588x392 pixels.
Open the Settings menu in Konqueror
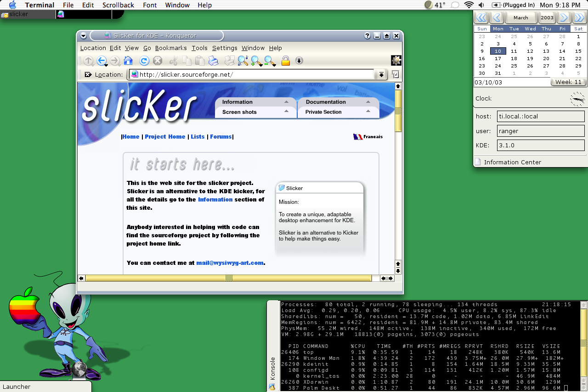click(225, 48)
